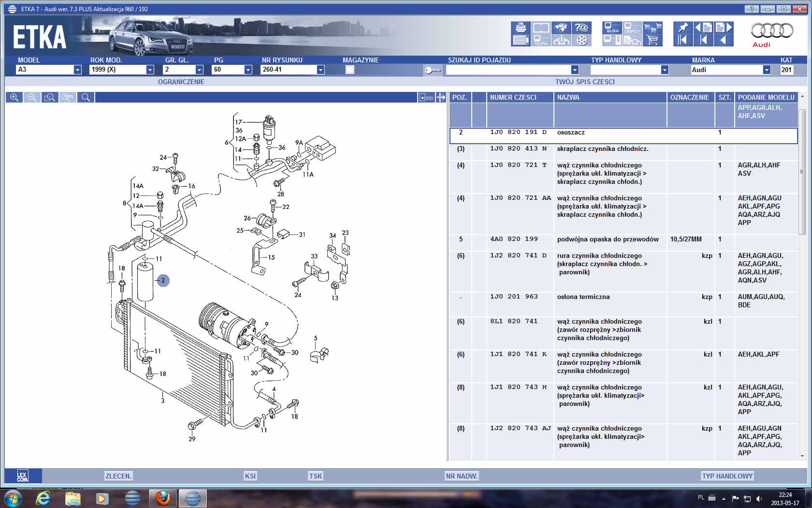Open the ?@ help inquiry icon
This screenshot has height=508, width=812.
coord(581,28)
